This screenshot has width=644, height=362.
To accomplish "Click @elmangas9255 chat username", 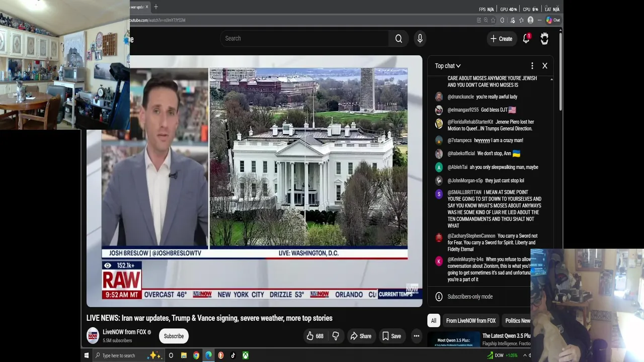I will (x=463, y=110).
